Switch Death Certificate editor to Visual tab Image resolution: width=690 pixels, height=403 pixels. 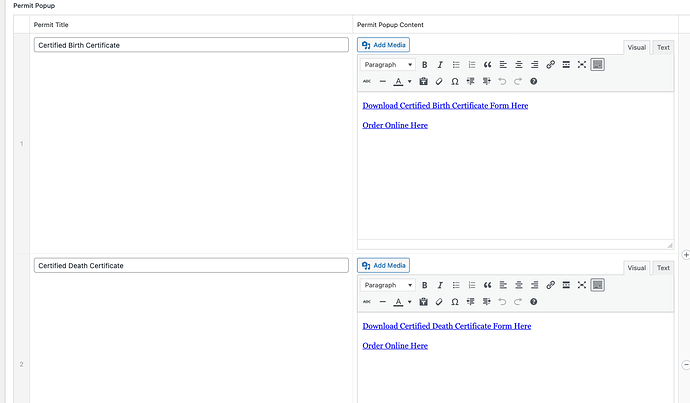tap(636, 268)
